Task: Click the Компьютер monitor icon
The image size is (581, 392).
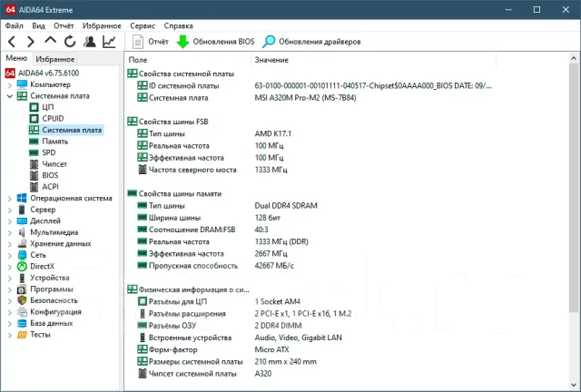Action: (x=22, y=84)
